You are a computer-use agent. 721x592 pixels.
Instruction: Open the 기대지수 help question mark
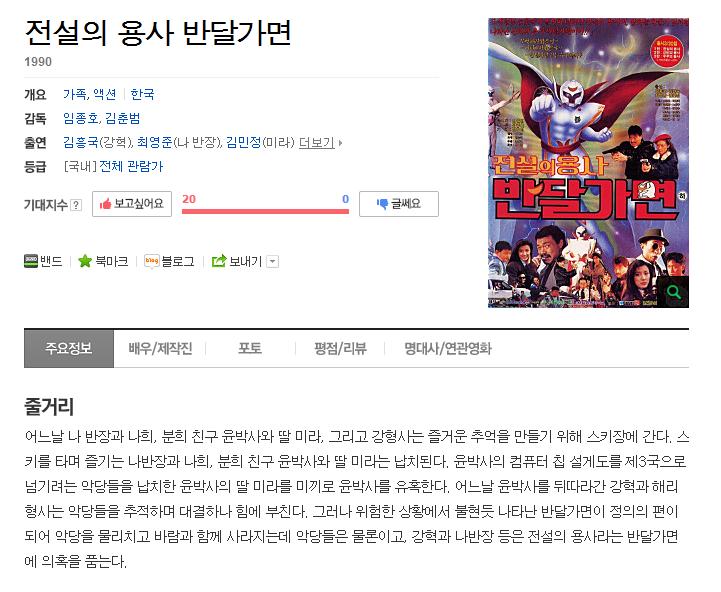77,205
